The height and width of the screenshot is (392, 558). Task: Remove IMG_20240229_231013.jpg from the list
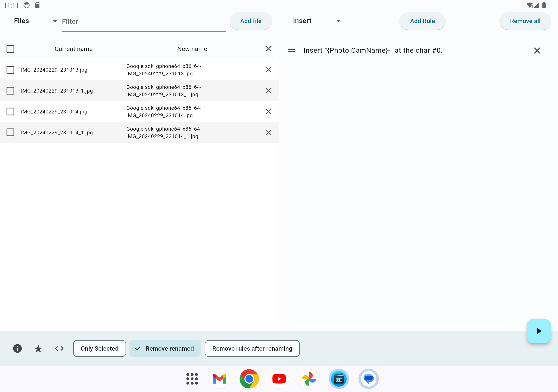[268, 70]
